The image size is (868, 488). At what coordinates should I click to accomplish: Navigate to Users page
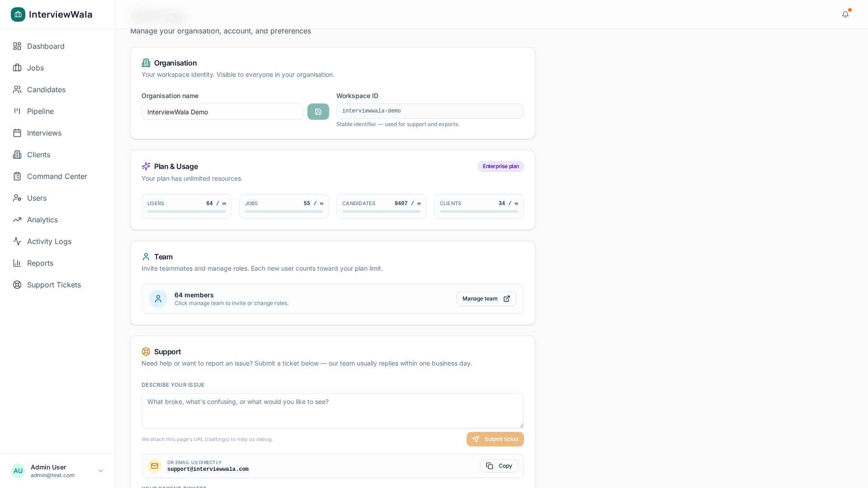(x=58, y=198)
